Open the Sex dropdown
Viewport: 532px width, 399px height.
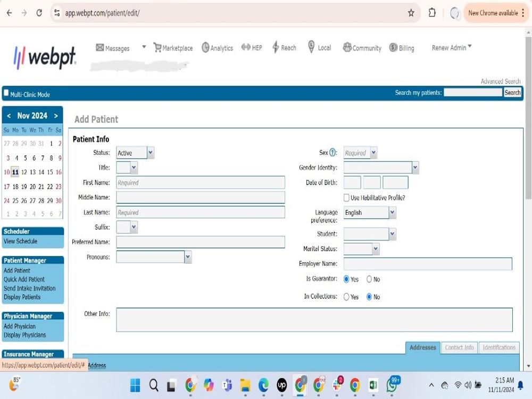pos(360,153)
